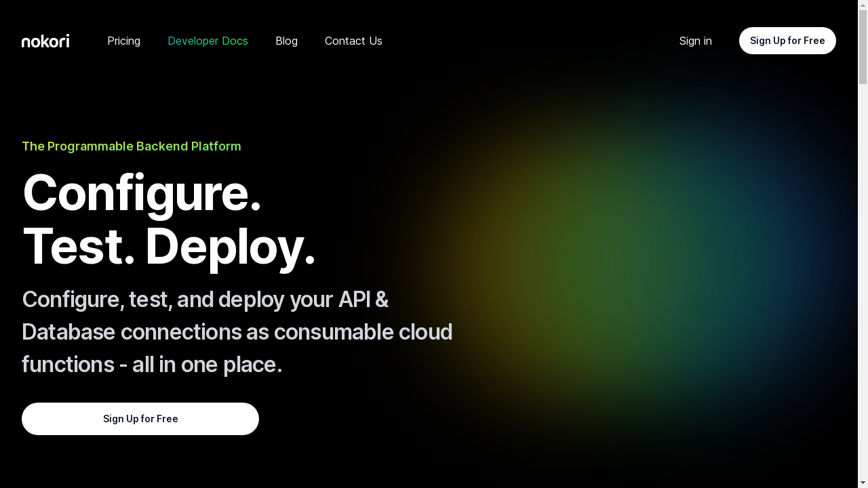Open the Pricing page
The height and width of the screenshot is (488, 868).
click(124, 41)
